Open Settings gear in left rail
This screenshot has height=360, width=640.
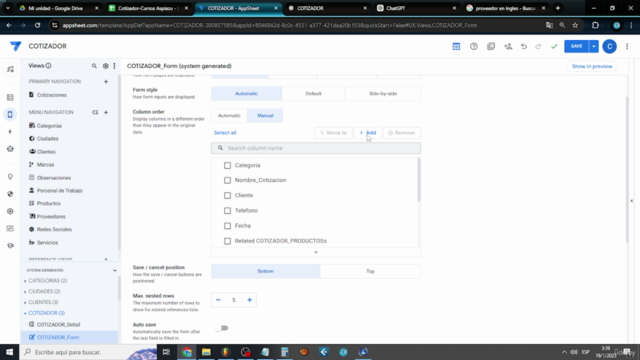[10, 211]
